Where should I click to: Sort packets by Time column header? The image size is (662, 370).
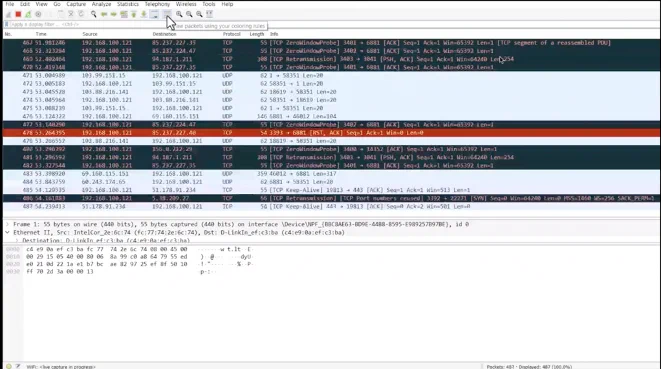[x=41, y=34]
